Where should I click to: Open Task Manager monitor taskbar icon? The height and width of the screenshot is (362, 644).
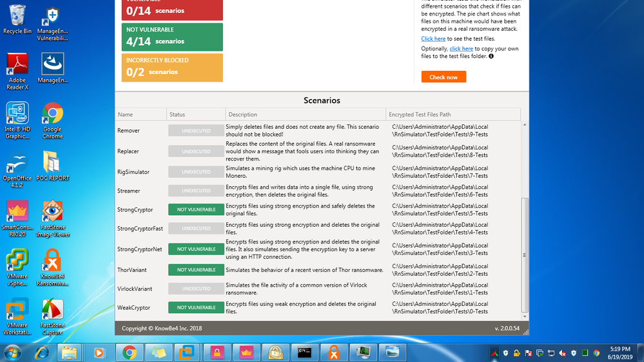click(363, 352)
